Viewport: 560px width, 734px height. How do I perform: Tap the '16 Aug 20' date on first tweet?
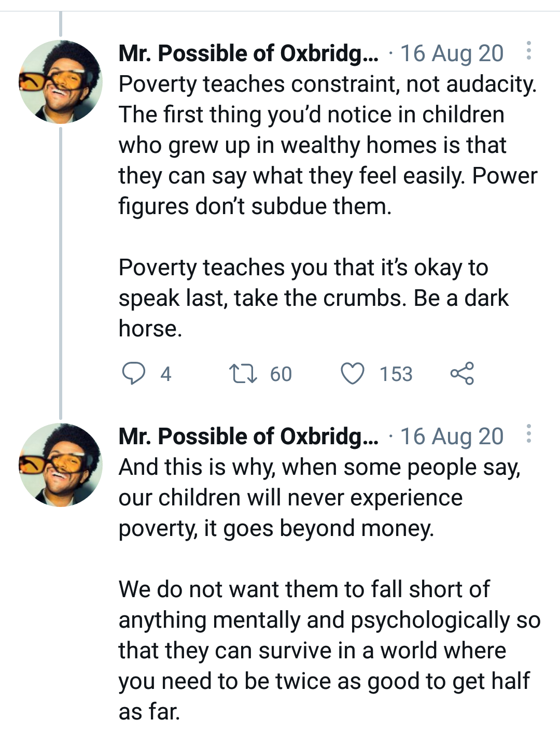coord(452,53)
